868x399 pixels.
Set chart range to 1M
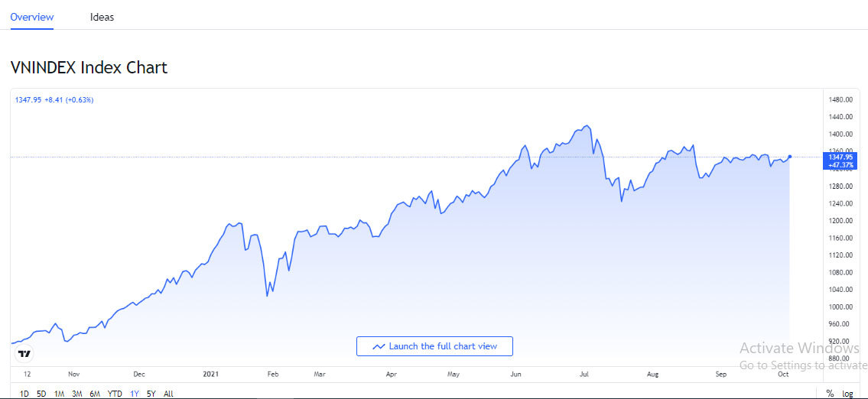point(59,394)
